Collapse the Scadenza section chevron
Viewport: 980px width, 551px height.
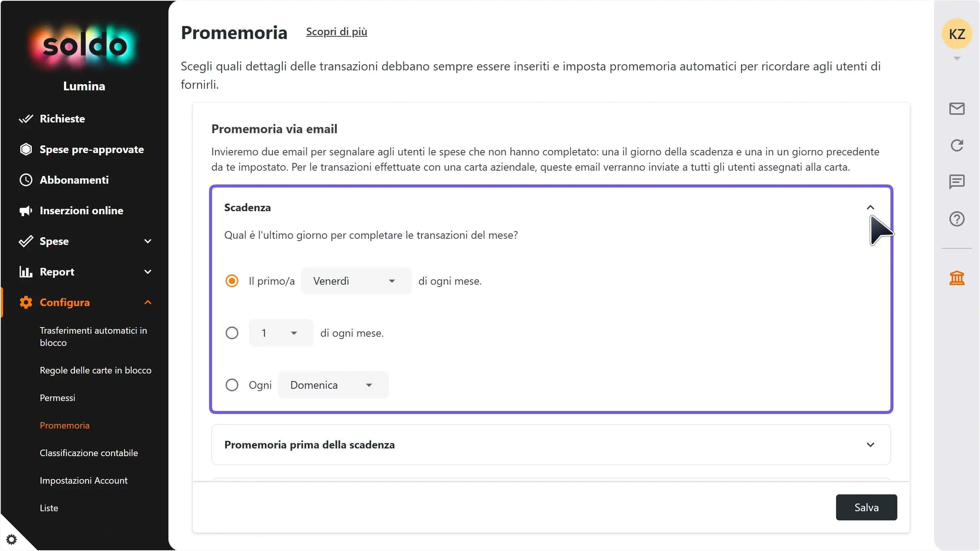click(870, 207)
